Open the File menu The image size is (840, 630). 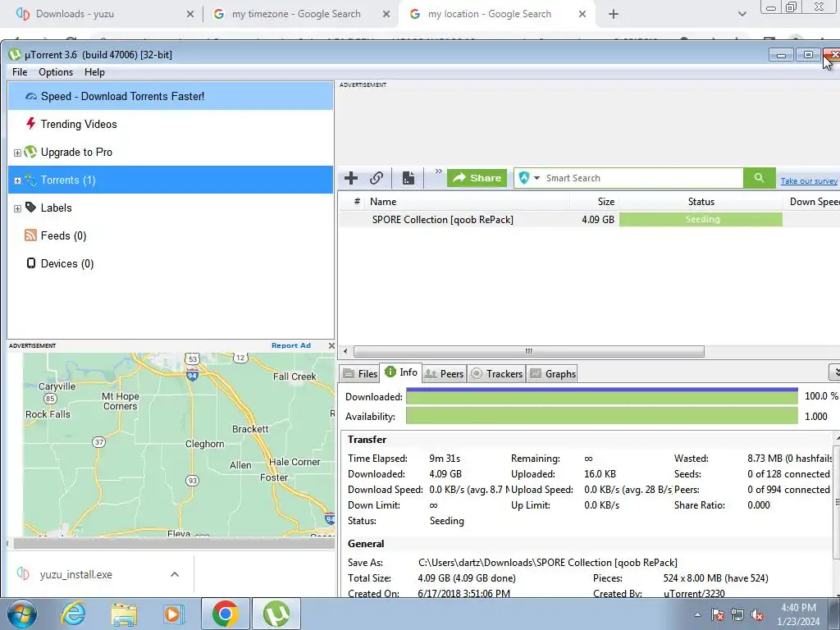pyautogui.click(x=20, y=72)
